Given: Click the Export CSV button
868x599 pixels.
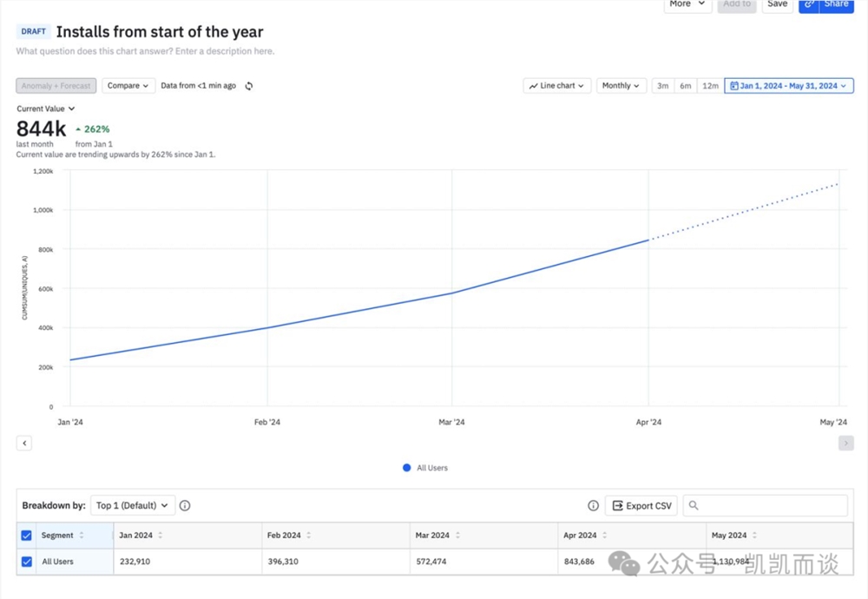Looking at the screenshot, I should click(x=641, y=505).
